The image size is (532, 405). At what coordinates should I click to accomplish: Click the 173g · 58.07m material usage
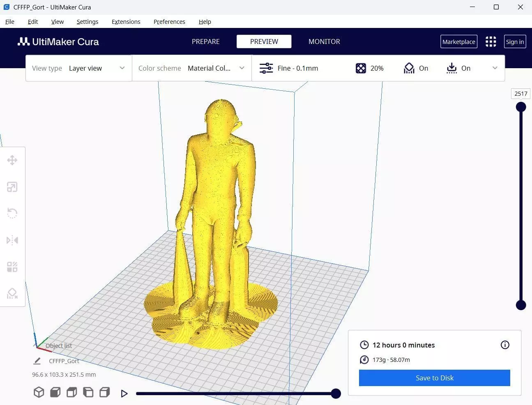(x=391, y=360)
